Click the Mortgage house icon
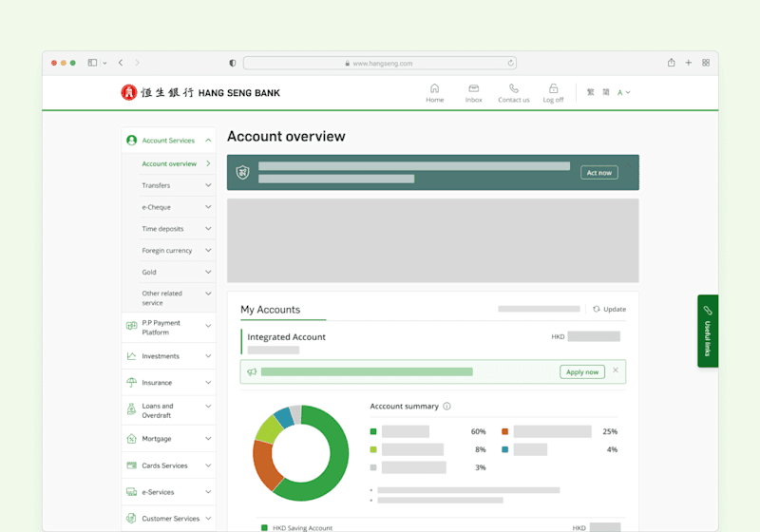Screen dimensions: 760x532 tap(131, 439)
